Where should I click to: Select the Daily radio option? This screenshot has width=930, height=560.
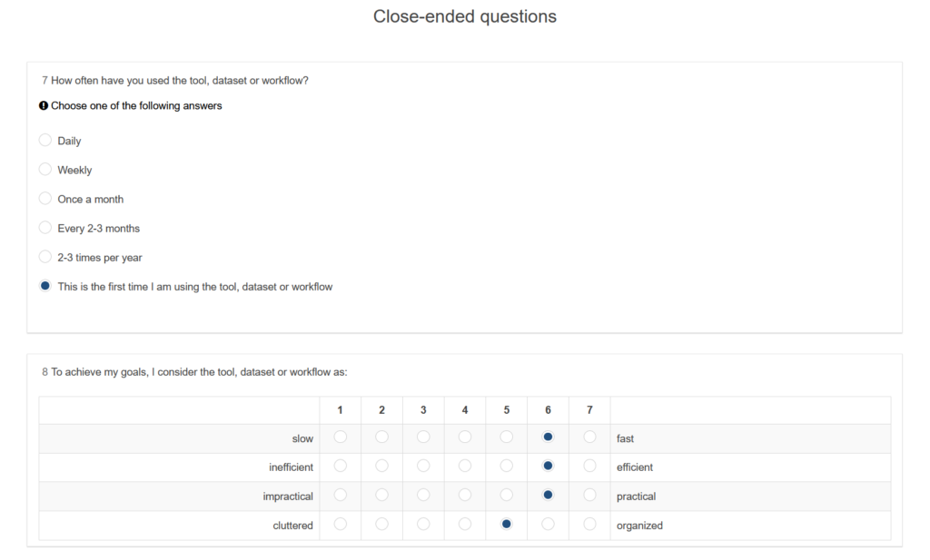[x=45, y=141]
